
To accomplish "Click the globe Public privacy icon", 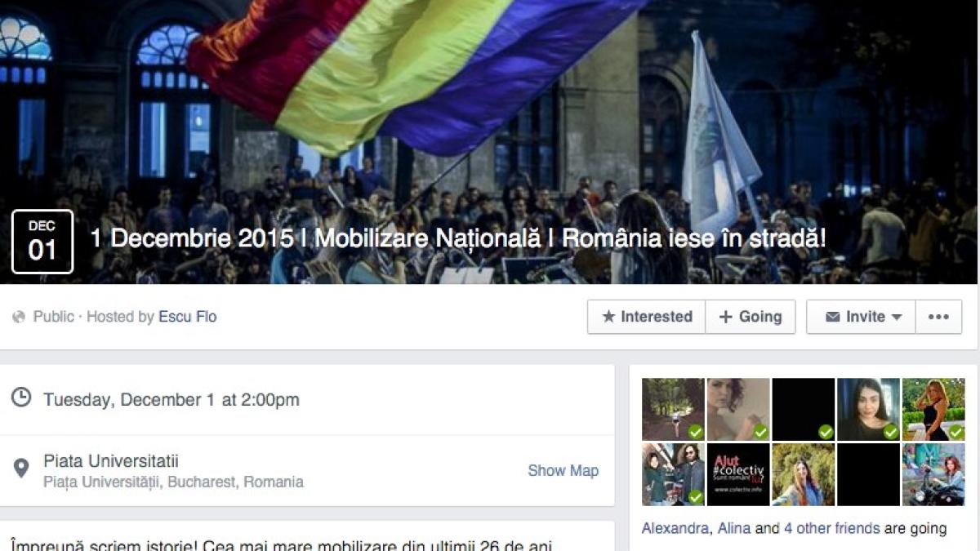I will [19, 317].
